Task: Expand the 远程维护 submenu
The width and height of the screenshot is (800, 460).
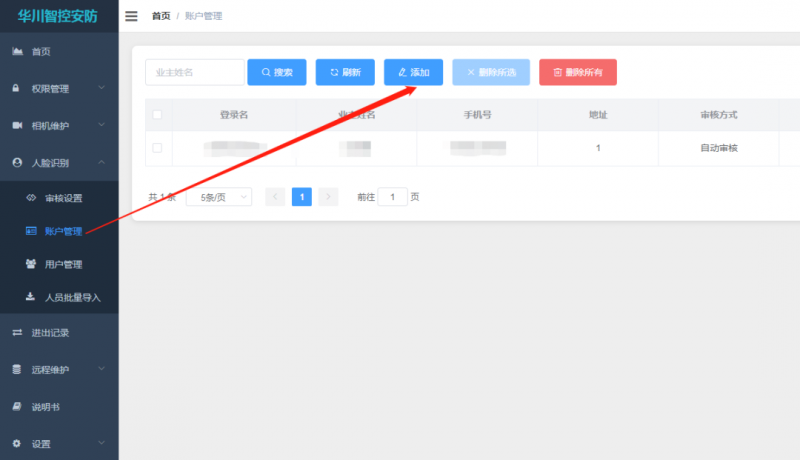Action: point(101,369)
